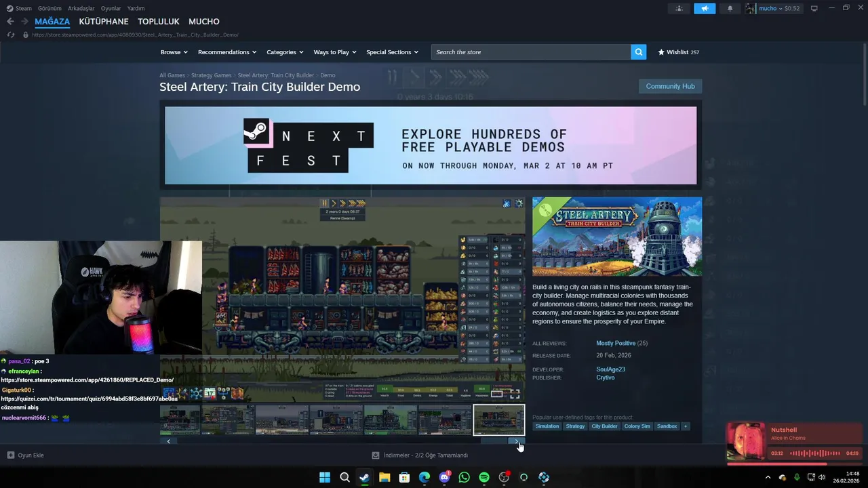The width and height of the screenshot is (868, 488).
Task: Open the downloads status icon
Action: click(x=376, y=455)
